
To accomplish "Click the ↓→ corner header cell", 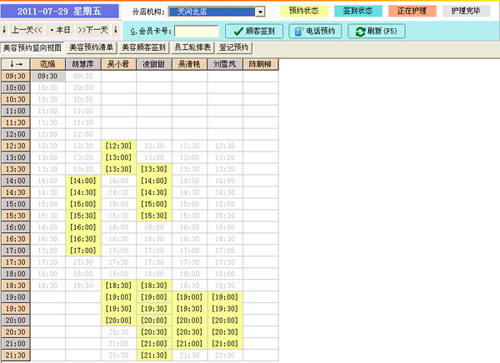I will (x=16, y=64).
